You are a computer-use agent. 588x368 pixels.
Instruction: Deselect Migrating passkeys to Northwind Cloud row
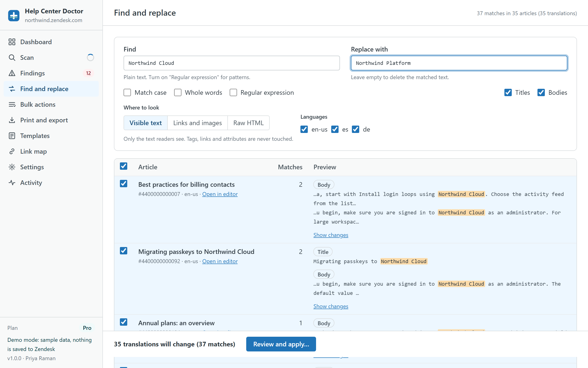click(x=124, y=251)
